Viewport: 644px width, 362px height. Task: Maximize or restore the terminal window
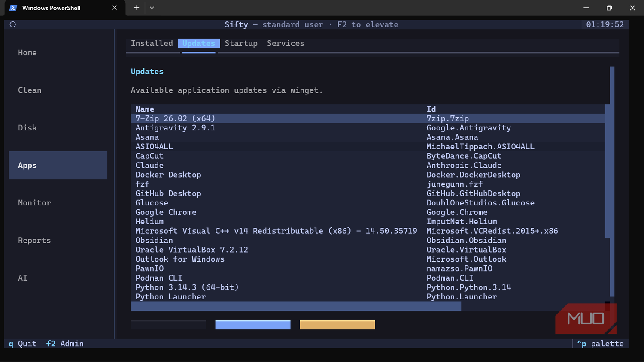pos(609,8)
